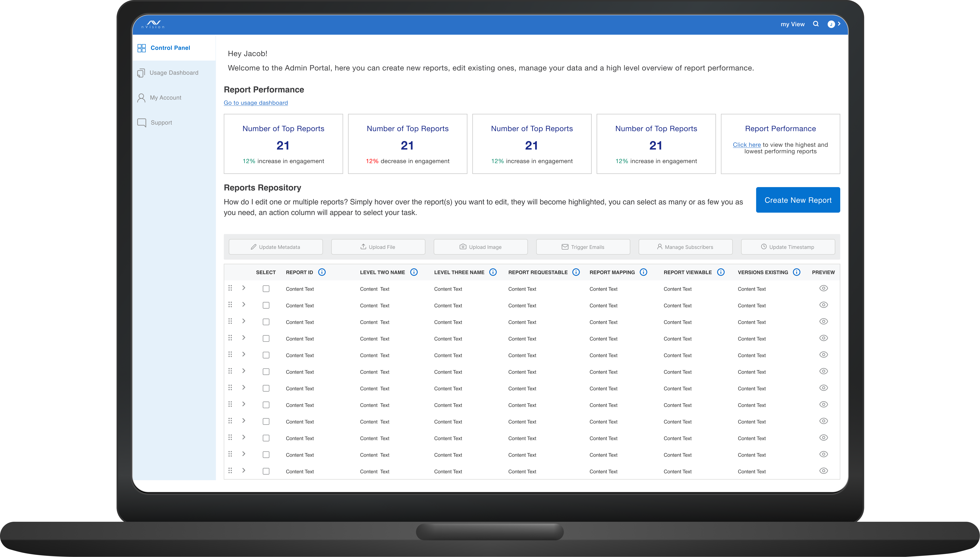Click the Control Panel grid icon
980x557 pixels.
pyautogui.click(x=141, y=48)
